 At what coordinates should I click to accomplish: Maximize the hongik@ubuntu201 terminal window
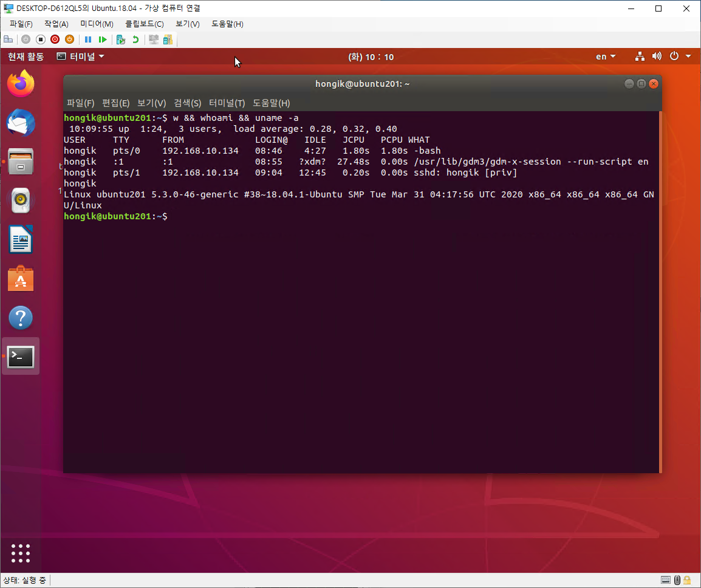641,84
